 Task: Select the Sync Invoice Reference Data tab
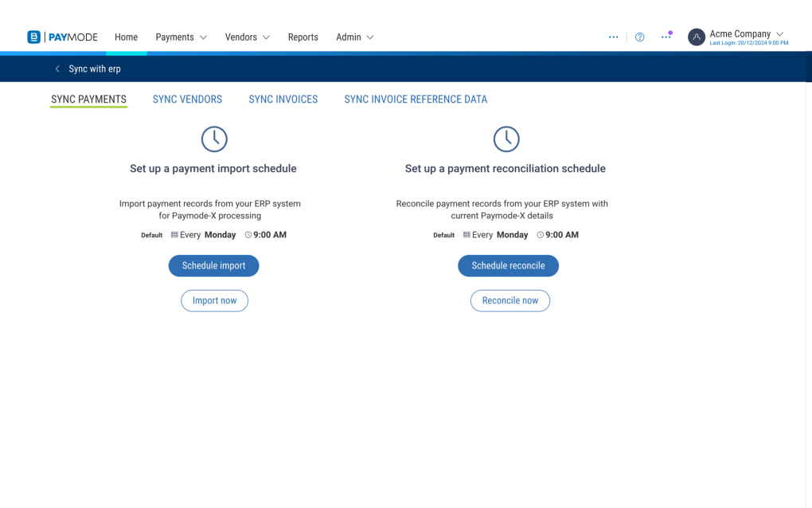tap(416, 100)
